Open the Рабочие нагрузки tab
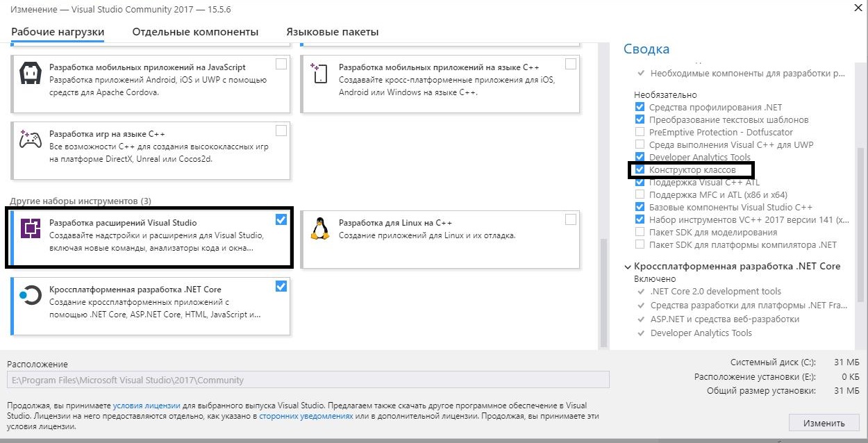This screenshot has width=868, height=443. click(58, 32)
